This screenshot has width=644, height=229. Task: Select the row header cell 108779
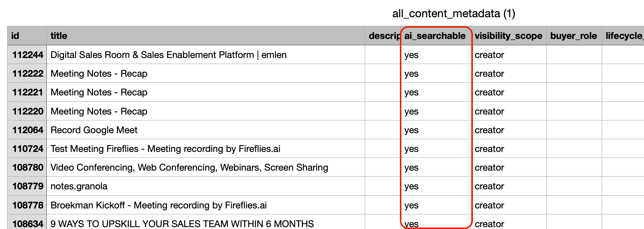[x=28, y=186]
